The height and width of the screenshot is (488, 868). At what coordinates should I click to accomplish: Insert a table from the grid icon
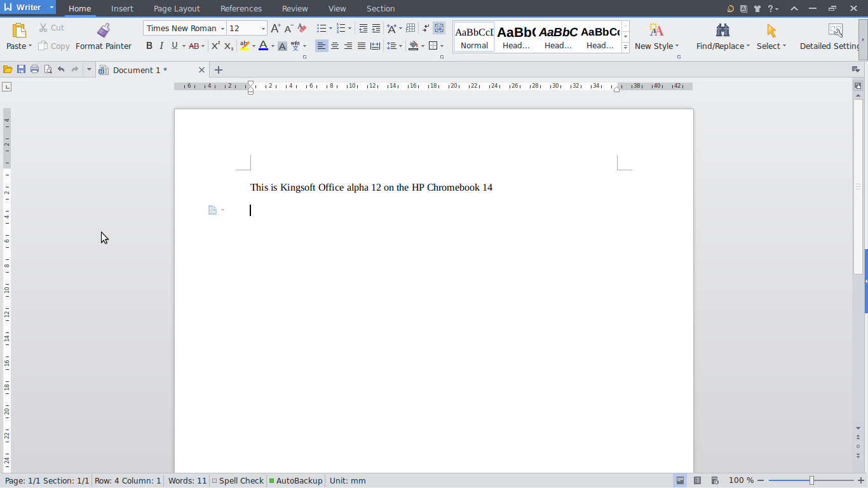point(410,29)
